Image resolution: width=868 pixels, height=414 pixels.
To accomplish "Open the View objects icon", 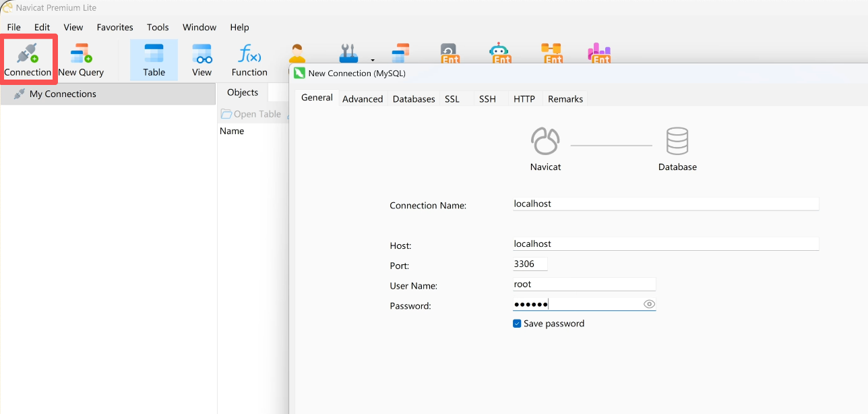I will tap(201, 59).
